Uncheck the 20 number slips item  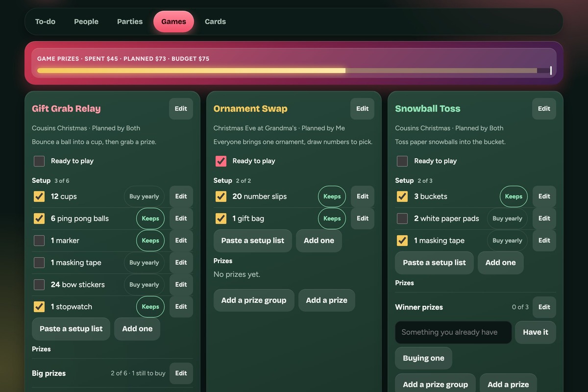(221, 196)
